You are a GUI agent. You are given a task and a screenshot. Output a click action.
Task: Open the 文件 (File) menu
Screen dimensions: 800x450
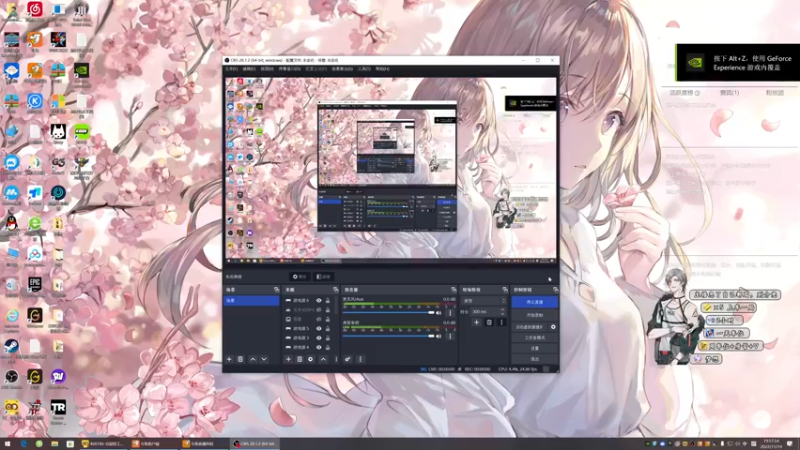point(231,69)
